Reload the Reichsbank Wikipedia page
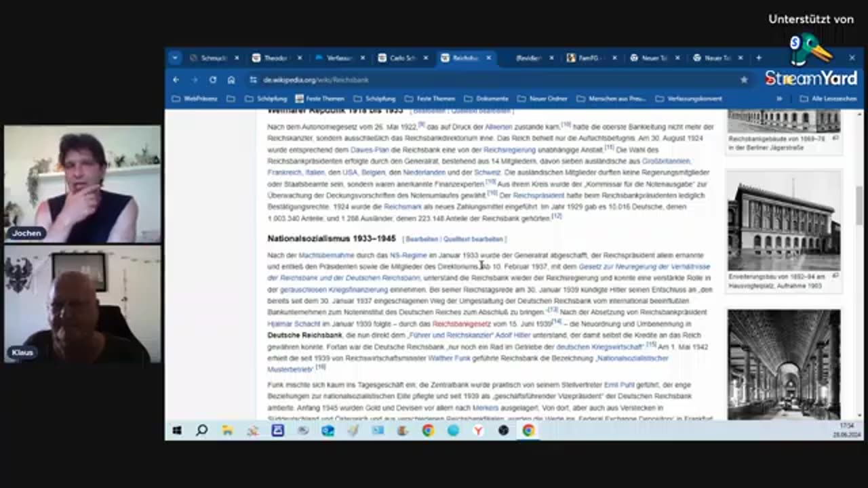Image resolution: width=868 pixels, height=488 pixels. pos(212,80)
